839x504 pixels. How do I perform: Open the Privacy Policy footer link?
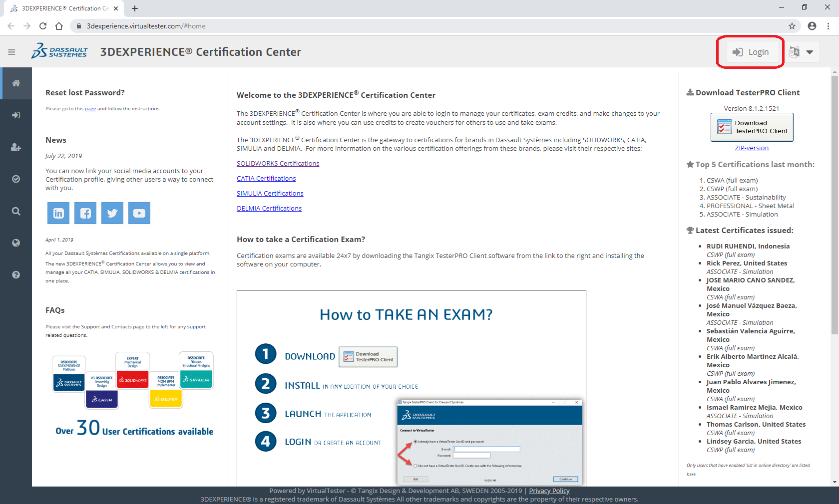pyautogui.click(x=549, y=491)
